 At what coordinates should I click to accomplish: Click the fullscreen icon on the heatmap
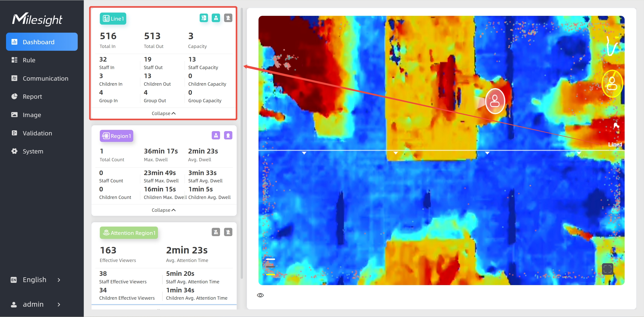click(x=608, y=269)
